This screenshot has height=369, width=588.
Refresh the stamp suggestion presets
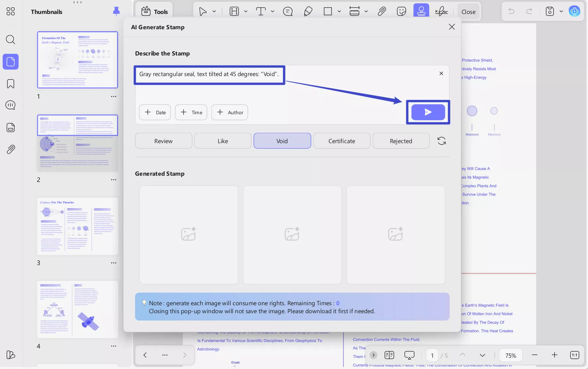tap(442, 141)
